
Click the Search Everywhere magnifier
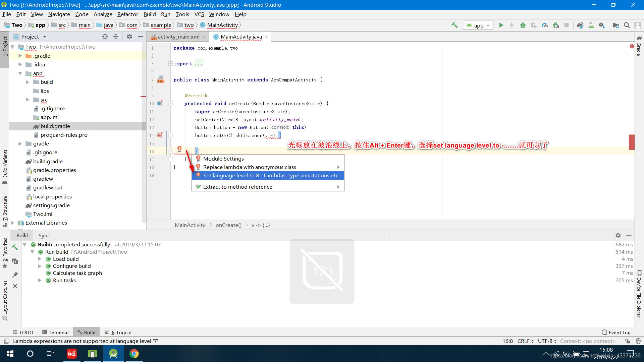click(627, 25)
